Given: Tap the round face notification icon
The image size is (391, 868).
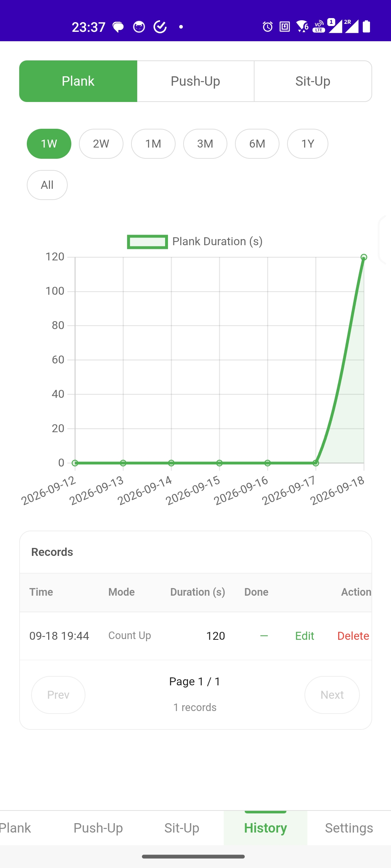Looking at the screenshot, I should [139, 27].
